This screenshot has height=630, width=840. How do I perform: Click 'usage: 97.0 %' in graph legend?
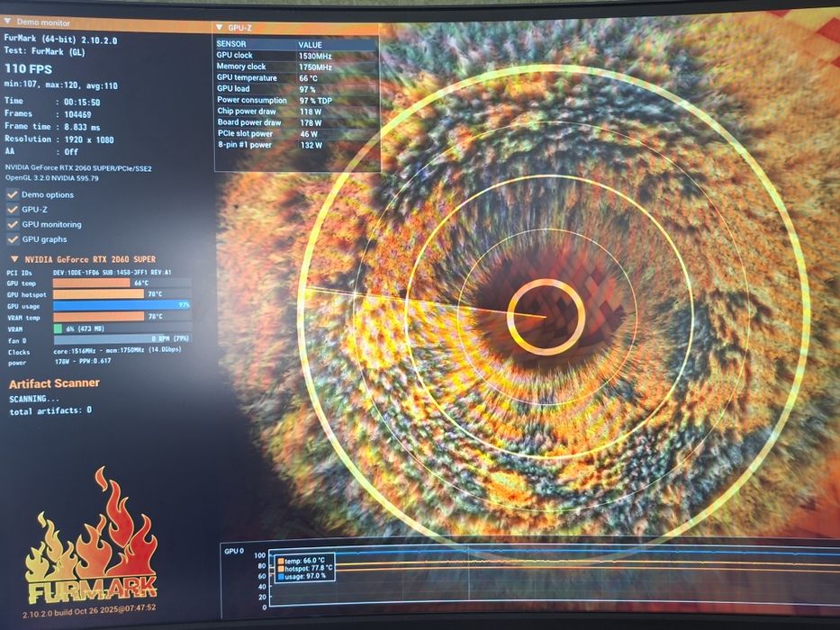click(x=305, y=576)
